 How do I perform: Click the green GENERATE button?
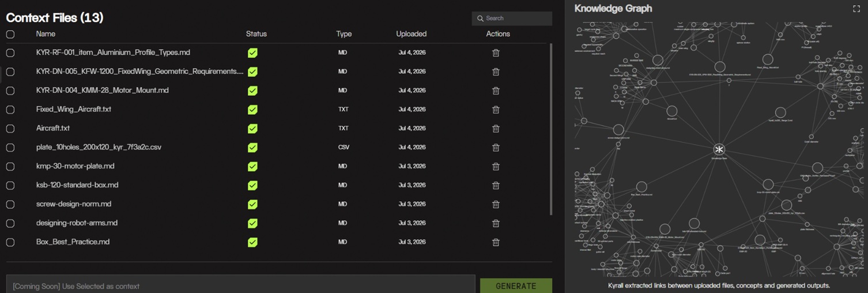tap(516, 286)
